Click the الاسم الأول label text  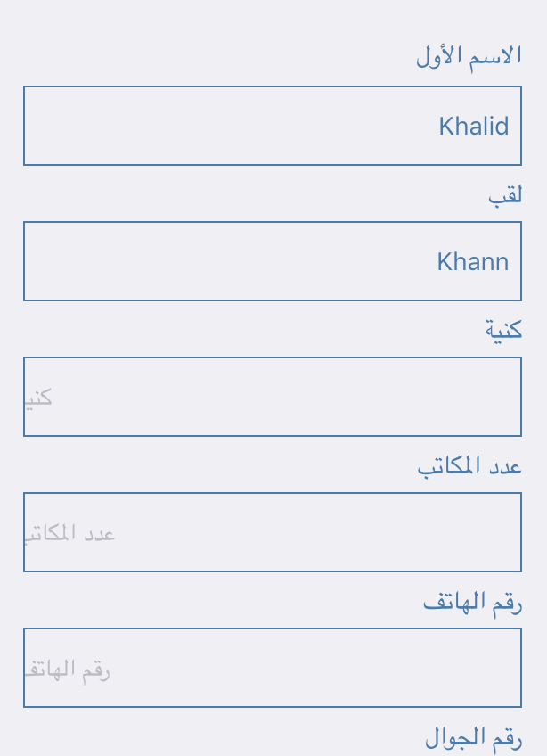469,57
